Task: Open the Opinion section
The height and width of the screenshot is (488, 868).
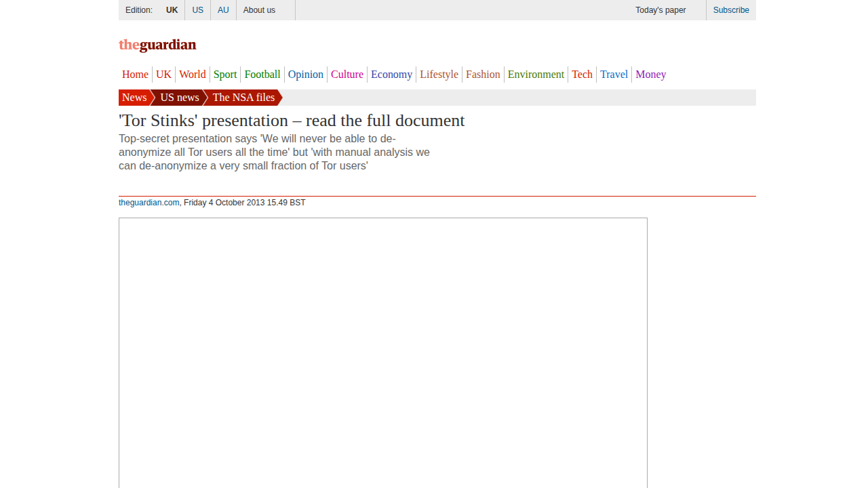Action: click(x=305, y=75)
